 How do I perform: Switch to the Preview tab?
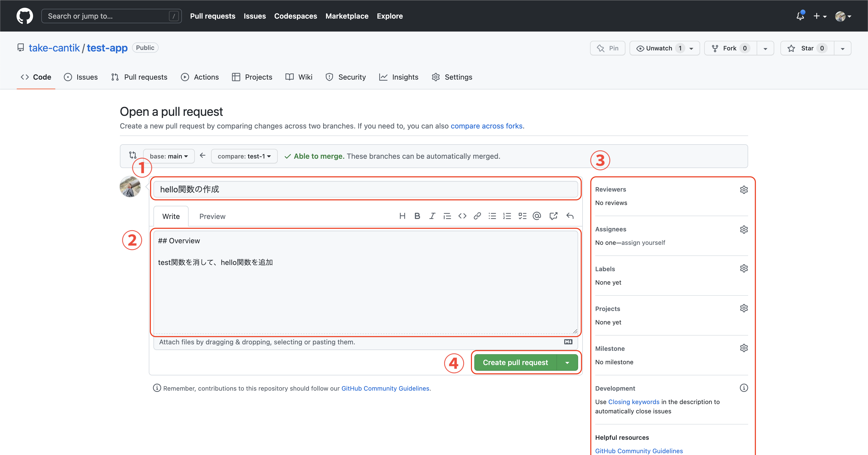(212, 216)
